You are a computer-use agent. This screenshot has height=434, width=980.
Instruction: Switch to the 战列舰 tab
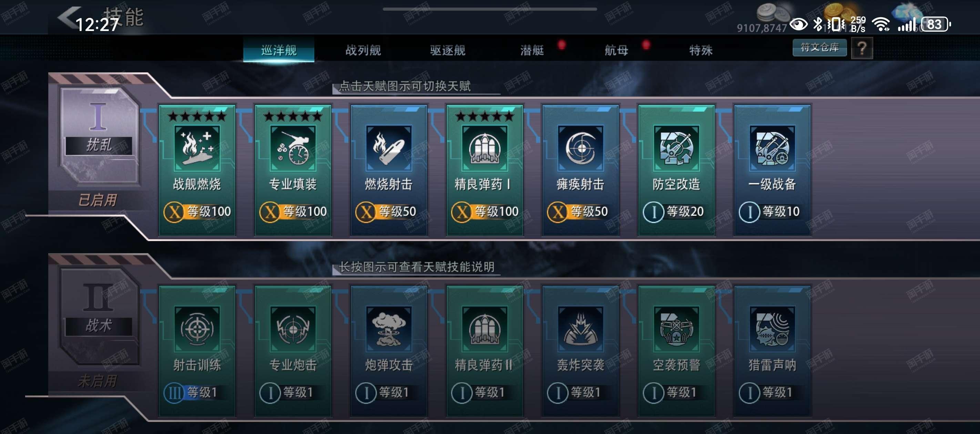click(363, 50)
